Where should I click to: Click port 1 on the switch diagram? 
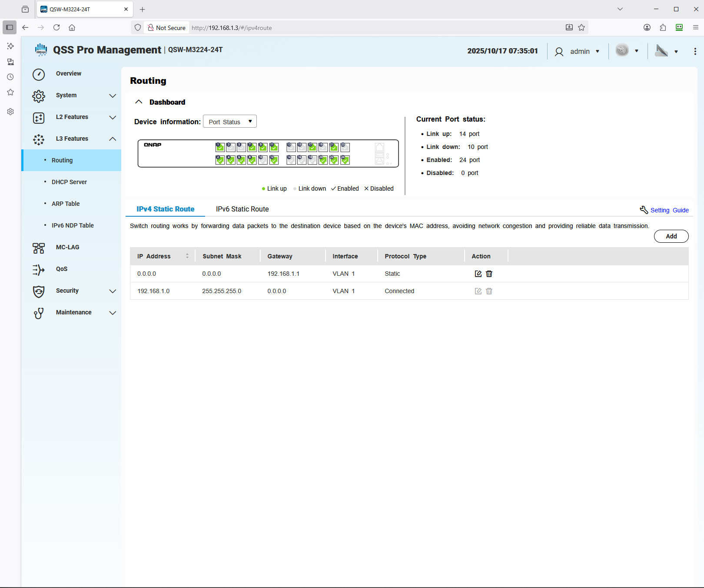coord(220,147)
